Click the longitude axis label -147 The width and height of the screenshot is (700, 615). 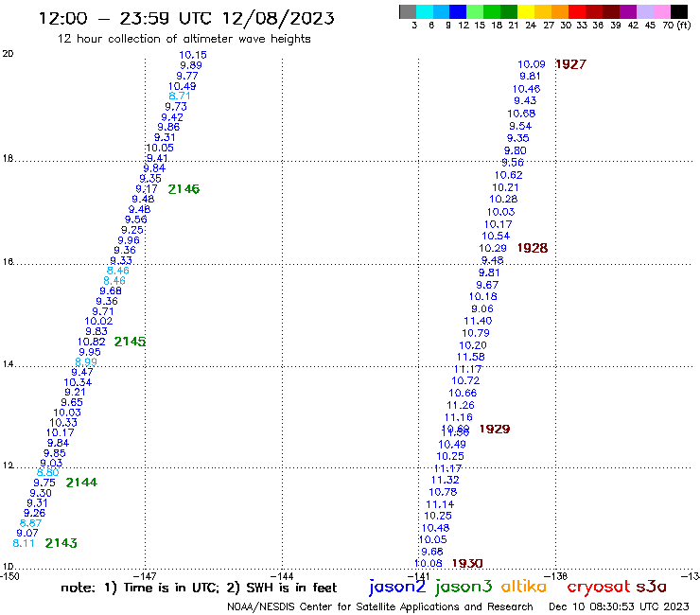[x=145, y=576]
